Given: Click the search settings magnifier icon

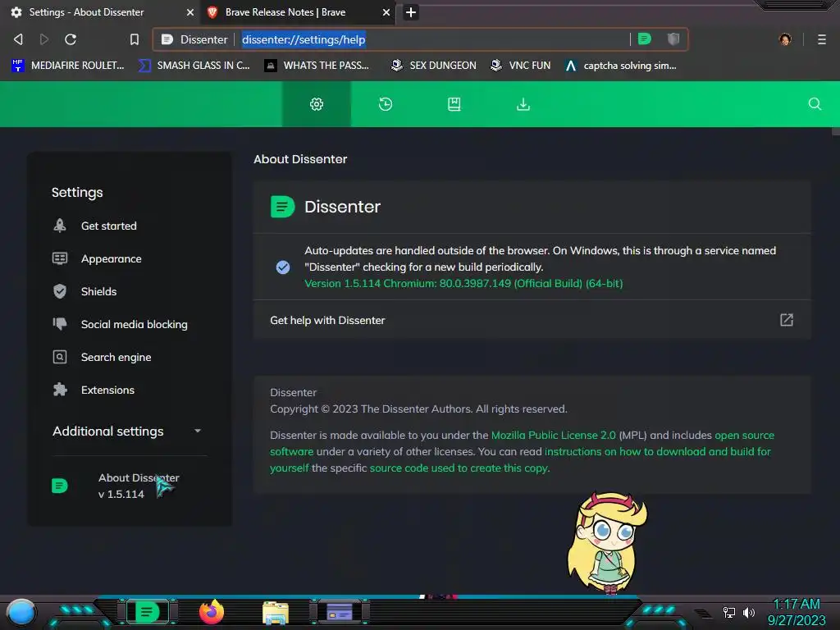Looking at the screenshot, I should 815,104.
